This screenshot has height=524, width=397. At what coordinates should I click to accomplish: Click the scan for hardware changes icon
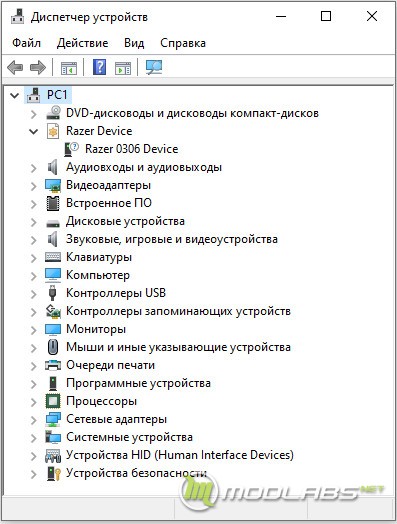click(154, 68)
